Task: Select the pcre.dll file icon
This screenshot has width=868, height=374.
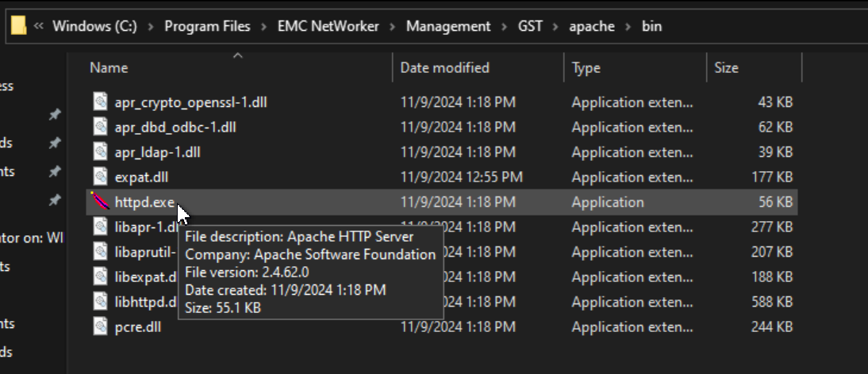Action: tap(100, 326)
